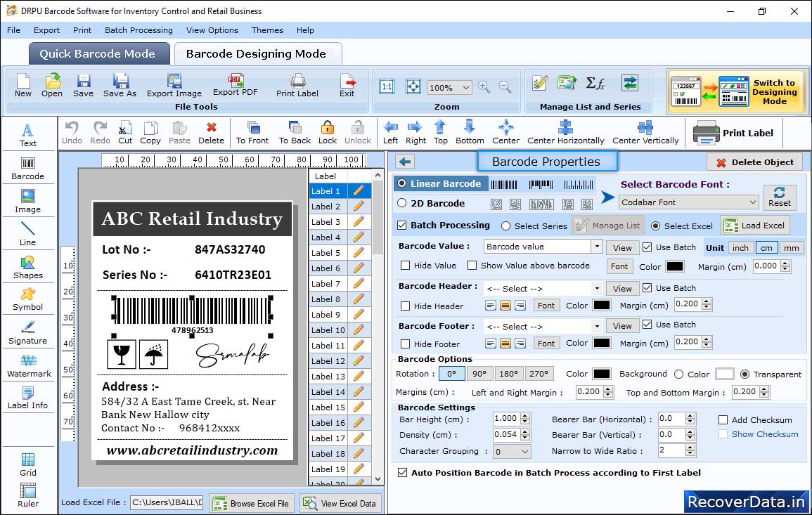Click Print Label in File Tools

[297, 86]
